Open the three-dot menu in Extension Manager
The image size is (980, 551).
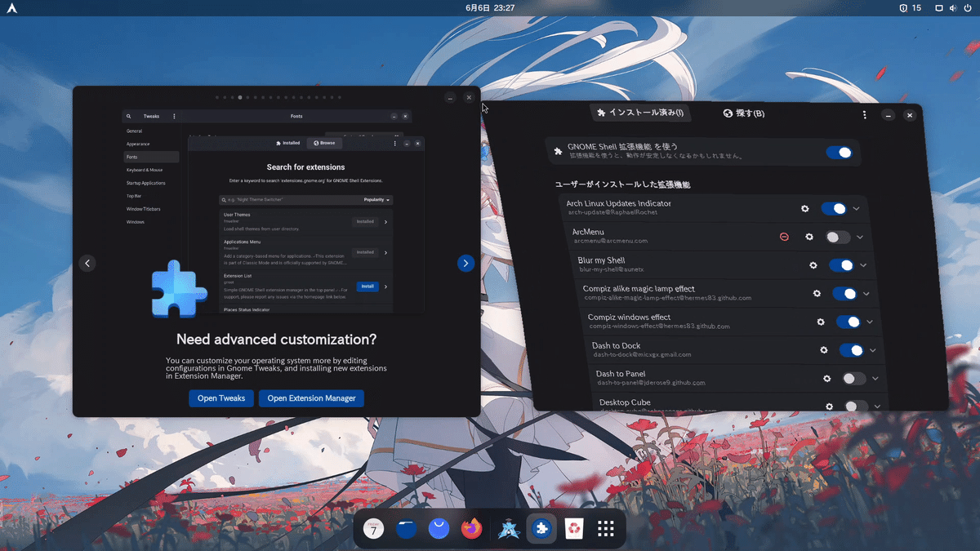tap(865, 115)
